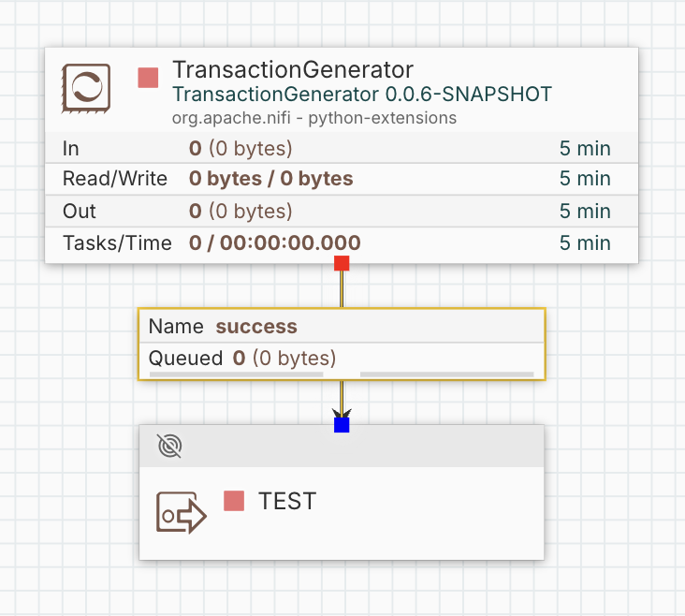Select the TransactionGenerator processor title

click(x=293, y=69)
